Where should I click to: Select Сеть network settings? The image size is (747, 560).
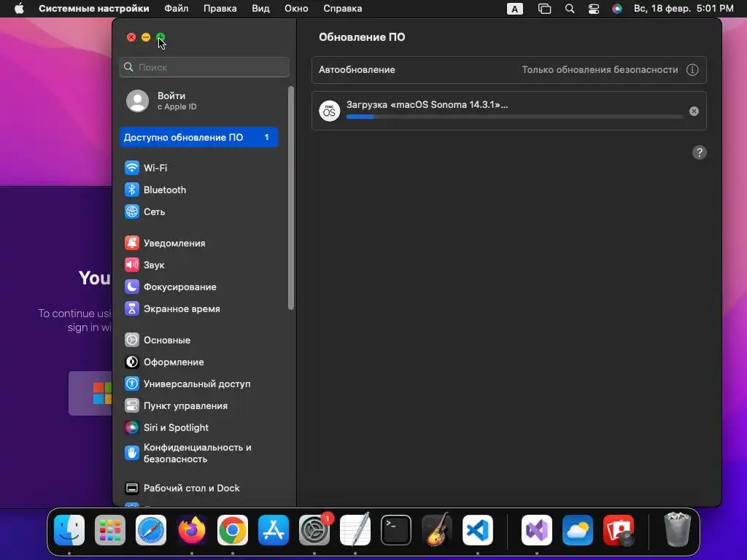point(198,211)
